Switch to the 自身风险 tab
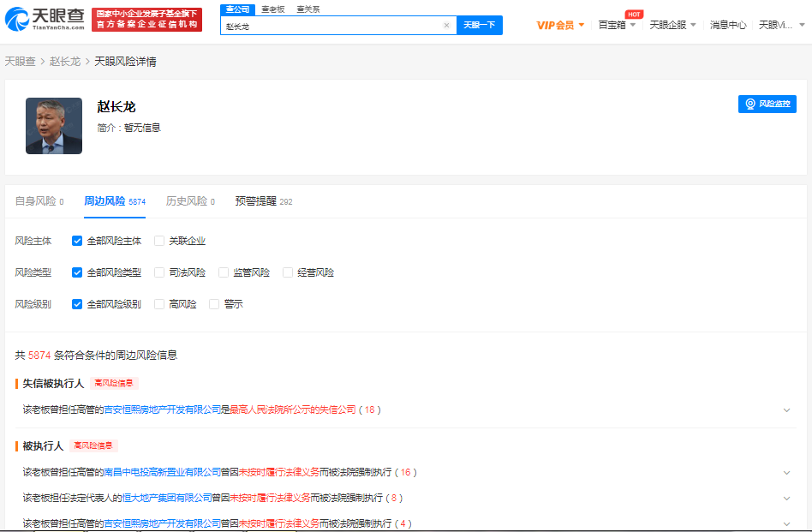The height and width of the screenshot is (532, 812). (39, 201)
